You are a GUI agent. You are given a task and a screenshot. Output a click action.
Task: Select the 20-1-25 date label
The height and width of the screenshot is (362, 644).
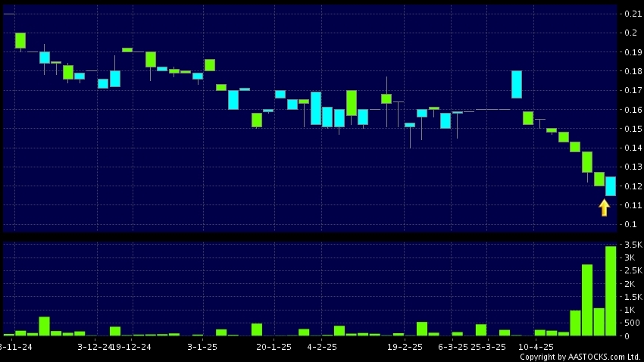point(274,347)
